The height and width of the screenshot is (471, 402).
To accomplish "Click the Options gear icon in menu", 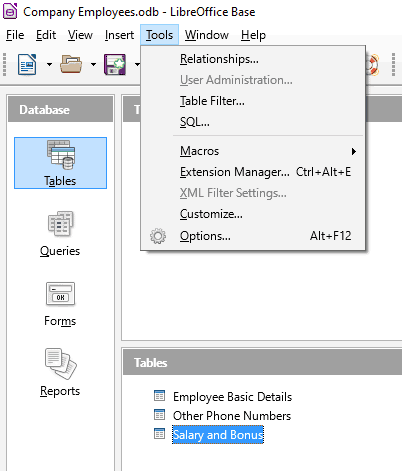I will click(158, 236).
